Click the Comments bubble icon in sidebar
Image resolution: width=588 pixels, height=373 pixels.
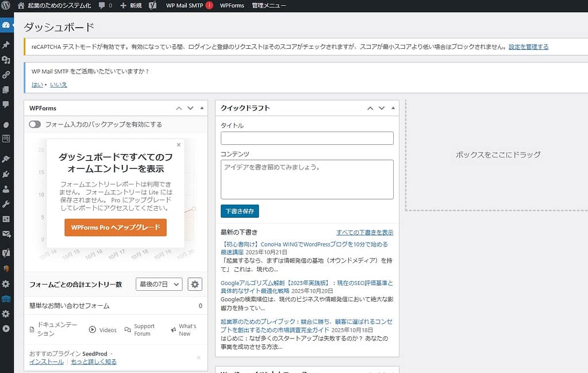click(x=6, y=105)
